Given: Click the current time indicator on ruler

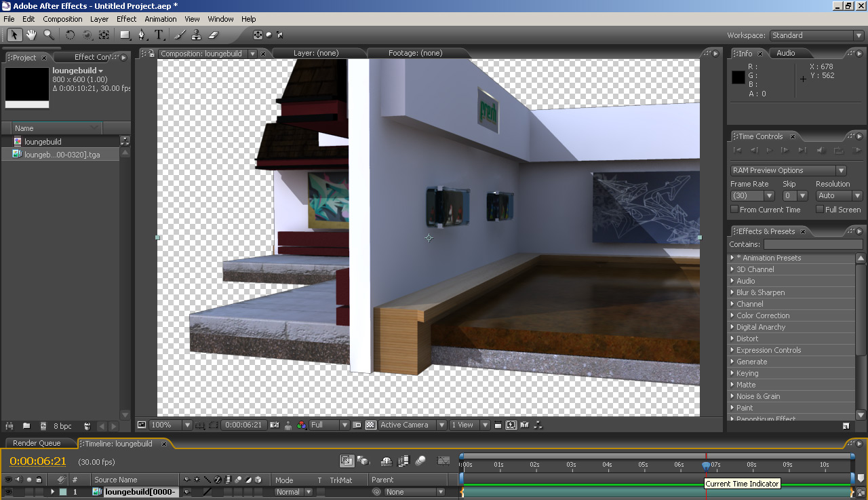Looking at the screenshot, I should tap(706, 466).
